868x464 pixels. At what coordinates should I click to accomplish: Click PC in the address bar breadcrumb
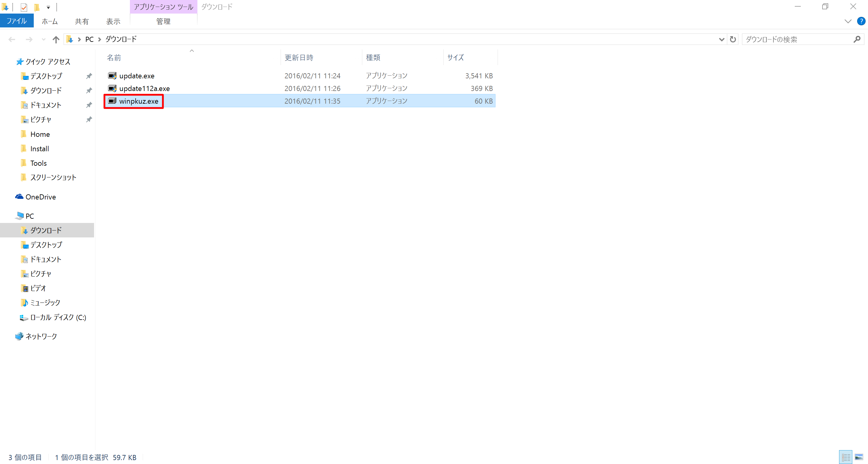point(89,39)
